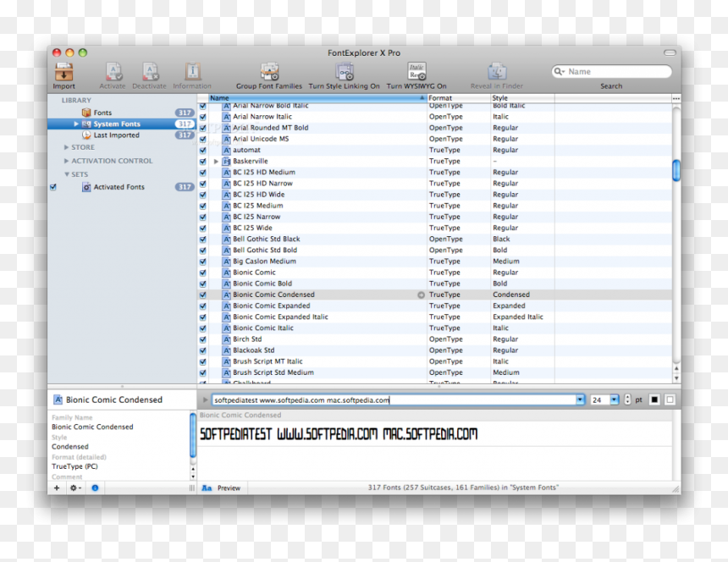Select Activated Fonts set
728x562 pixels.
(119, 187)
